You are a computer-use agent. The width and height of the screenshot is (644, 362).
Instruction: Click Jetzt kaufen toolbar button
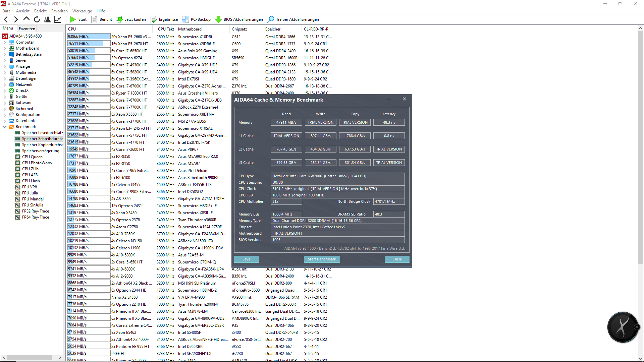click(x=131, y=19)
